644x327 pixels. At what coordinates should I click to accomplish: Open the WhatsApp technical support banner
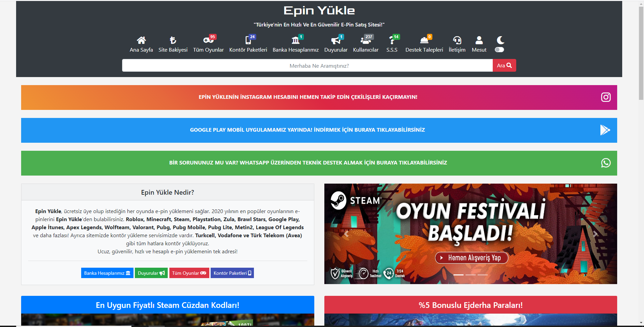coord(319,163)
